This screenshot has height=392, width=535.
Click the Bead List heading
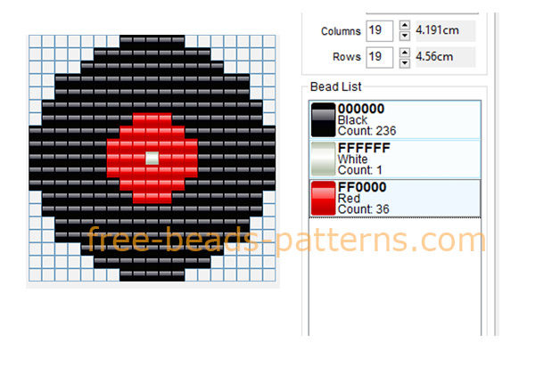[336, 86]
